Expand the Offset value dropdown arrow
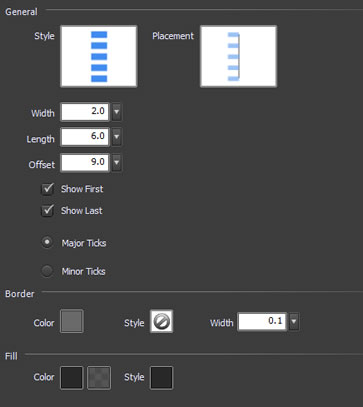 point(116,163)
